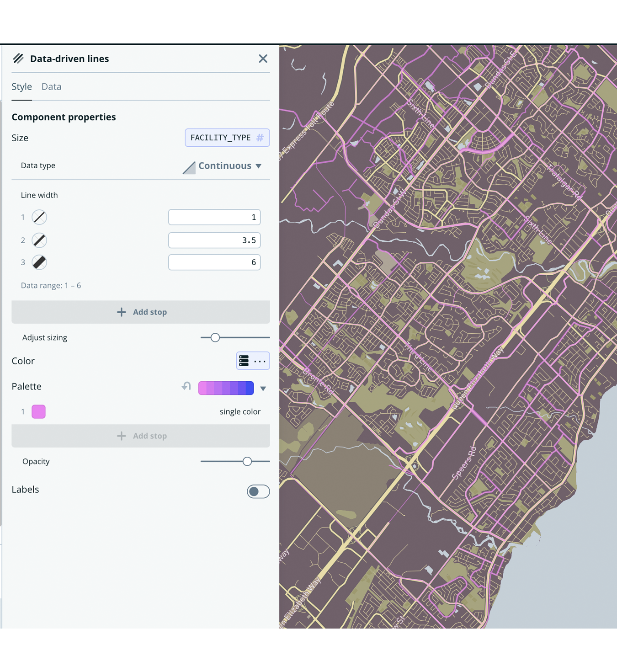The width and height of the screenshot is (617, 672).
Task: Switch to the Data tab
Action: 51,86
